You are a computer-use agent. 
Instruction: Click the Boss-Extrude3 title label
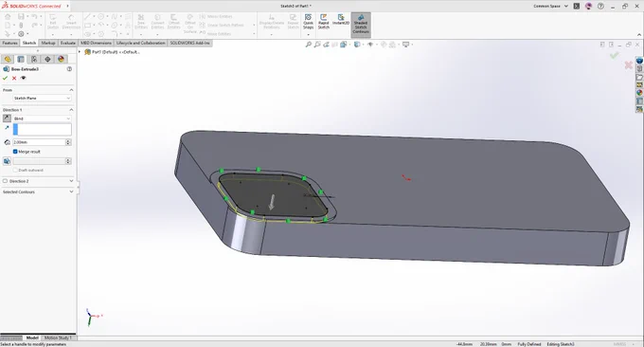click(x=25, y=69)
